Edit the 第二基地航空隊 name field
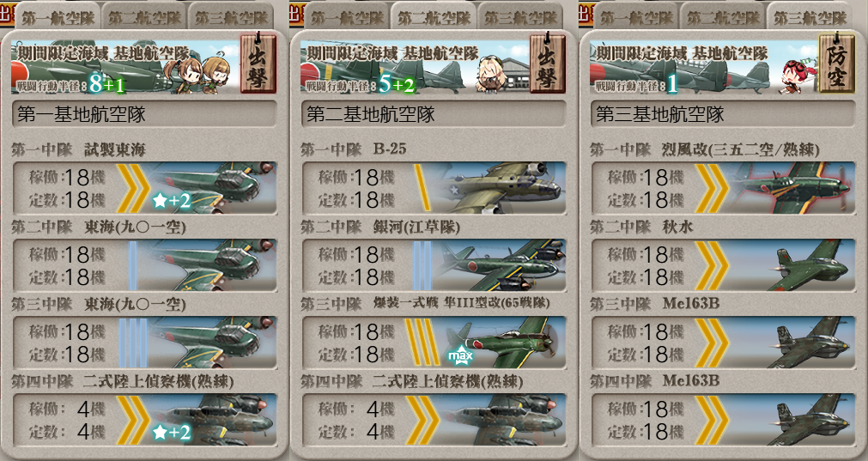Image resolution: width=868 pixels, height=461 pixels. (434, 114)
